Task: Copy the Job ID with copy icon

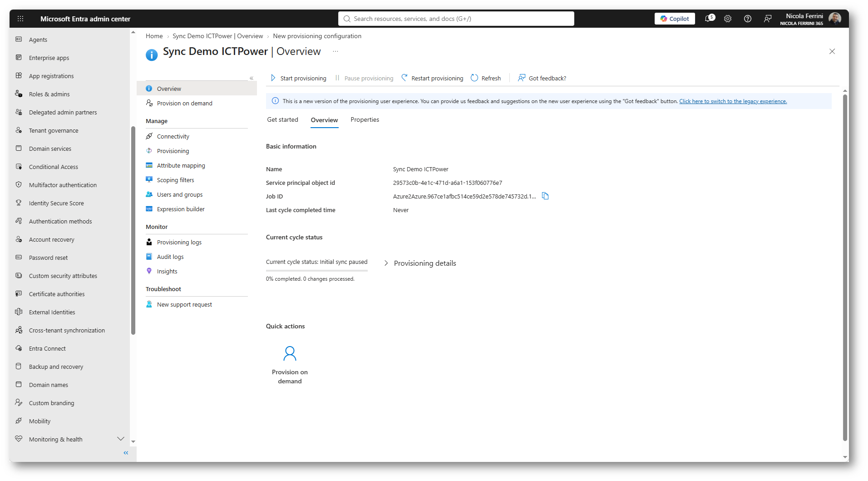Action: pyautogui.click(x=545, y=196)
